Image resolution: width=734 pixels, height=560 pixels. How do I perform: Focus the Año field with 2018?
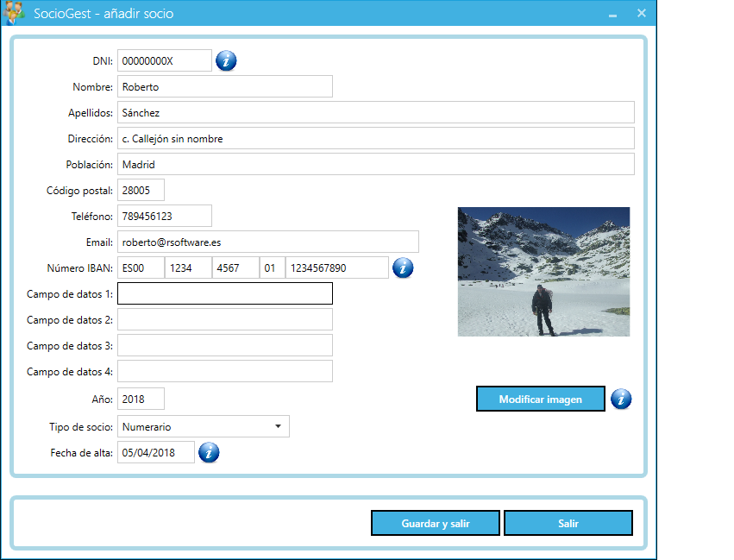pyautogui.click(x=141, y=399)
